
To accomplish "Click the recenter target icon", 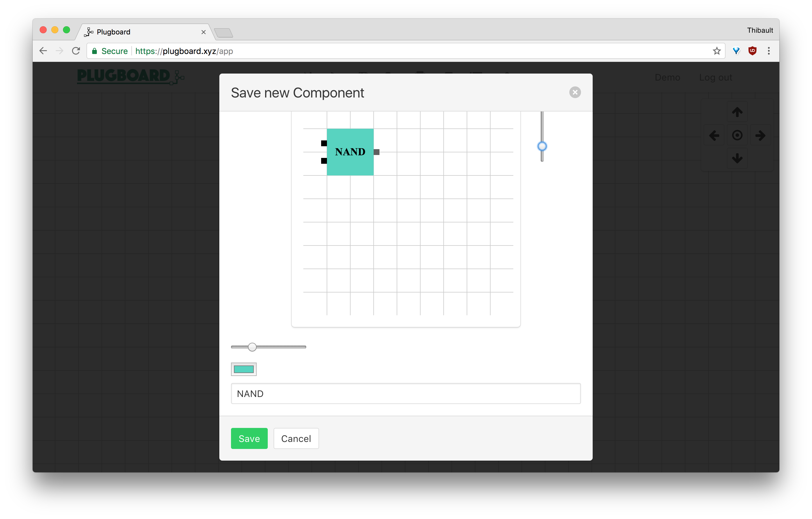I will point(737,136).
